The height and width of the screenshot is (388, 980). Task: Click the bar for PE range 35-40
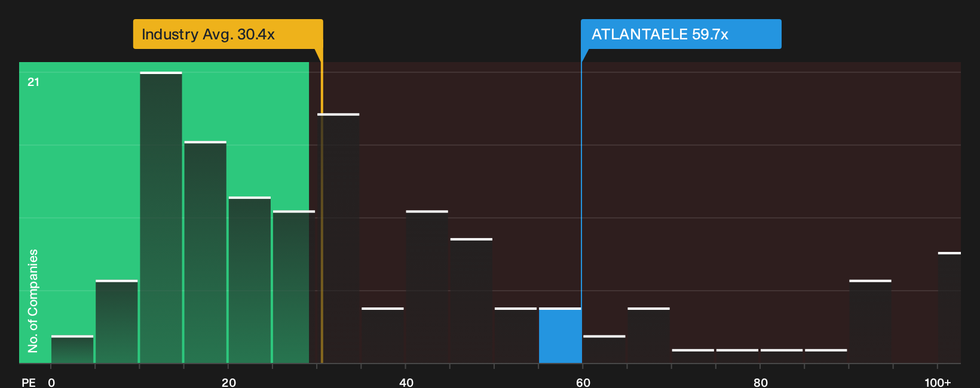coord(383,335)
